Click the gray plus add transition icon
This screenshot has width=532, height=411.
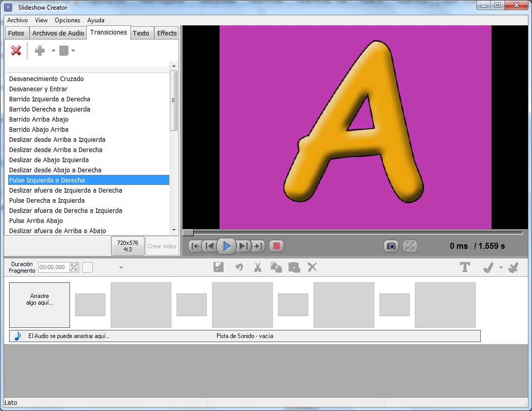point(40,51)
